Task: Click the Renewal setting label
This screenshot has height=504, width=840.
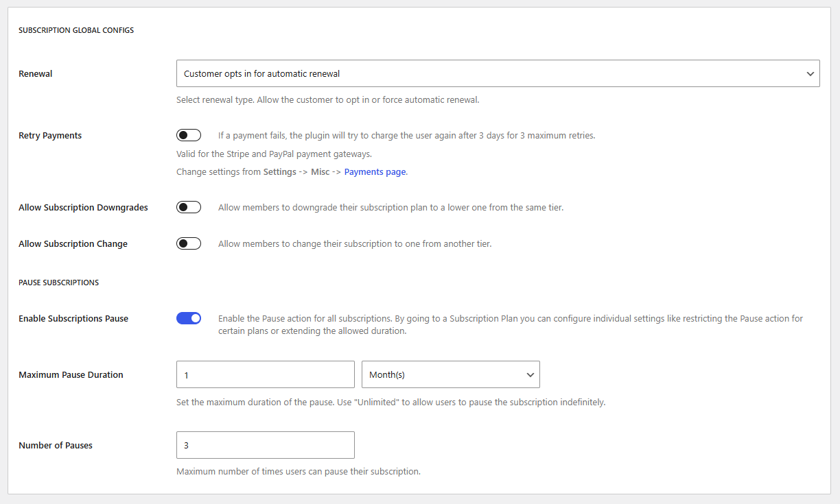Action: [35, 73]
